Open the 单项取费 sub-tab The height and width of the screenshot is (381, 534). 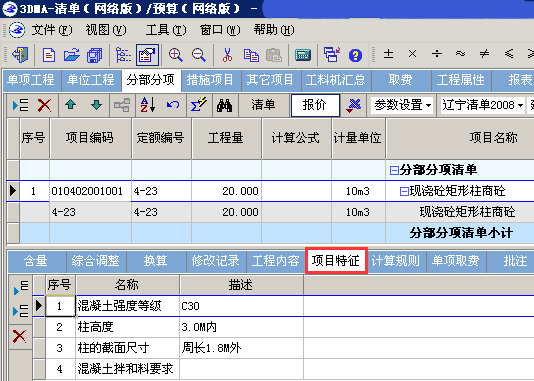click(456, 261)
